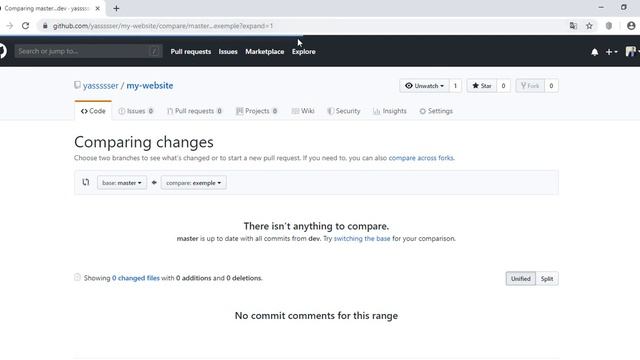Open the Security tab
The width and height of the screenshot is (640, 360).
point(344,111)
